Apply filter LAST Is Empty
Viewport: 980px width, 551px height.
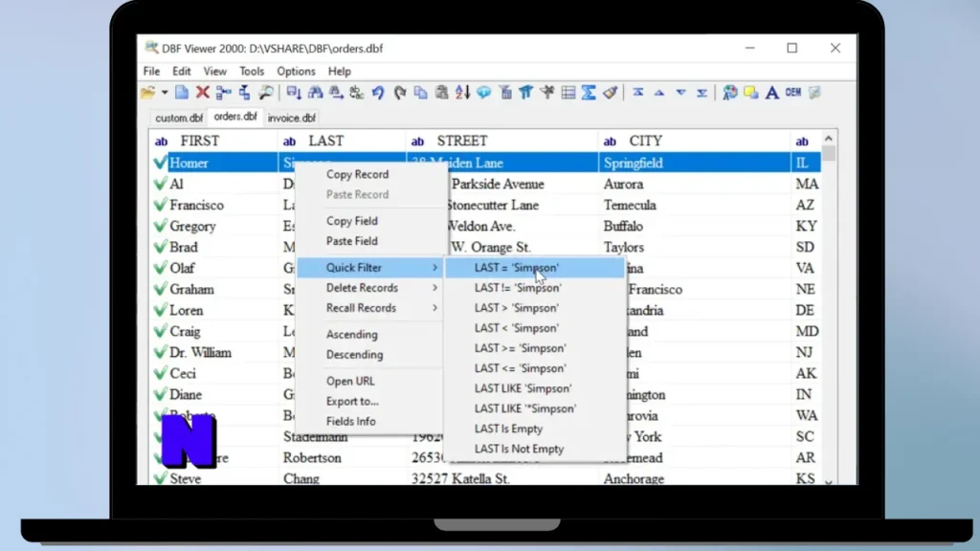(535, 429)
